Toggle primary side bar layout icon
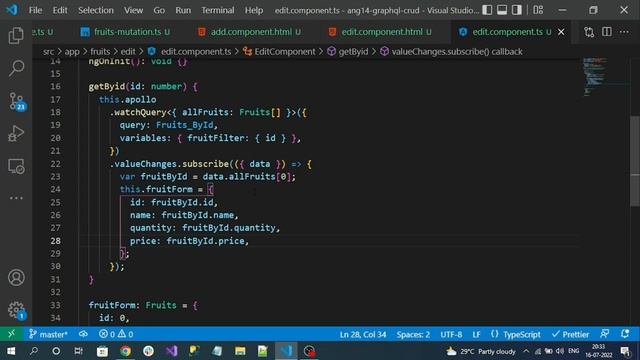The width and height of the screenshot is (640, 360). pos(487,10)
